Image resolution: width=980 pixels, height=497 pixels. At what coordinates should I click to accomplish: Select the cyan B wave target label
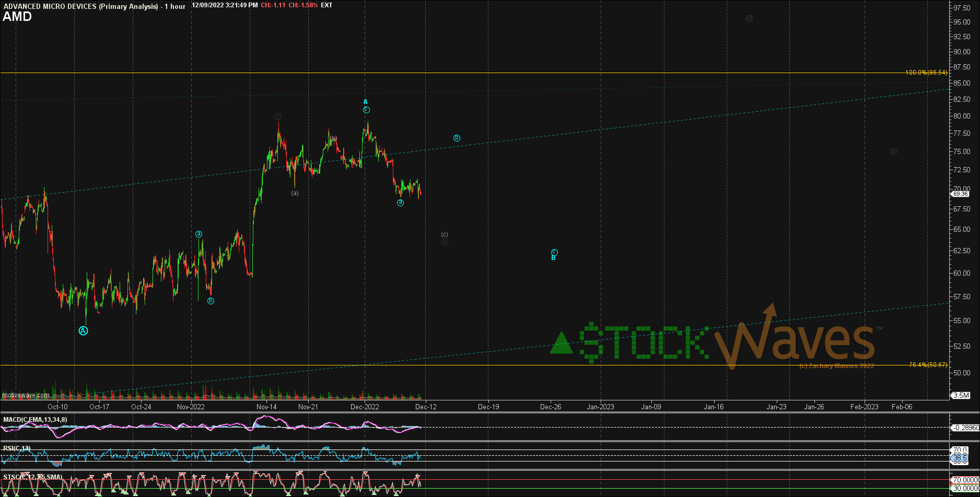click(x=553, y=258)
